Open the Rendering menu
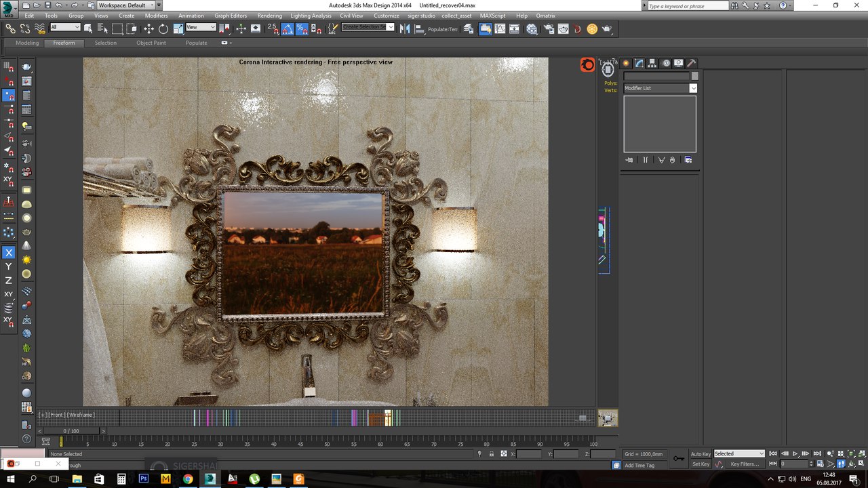Viewport: 868px width, 488px height. click(x=269, y=16)
